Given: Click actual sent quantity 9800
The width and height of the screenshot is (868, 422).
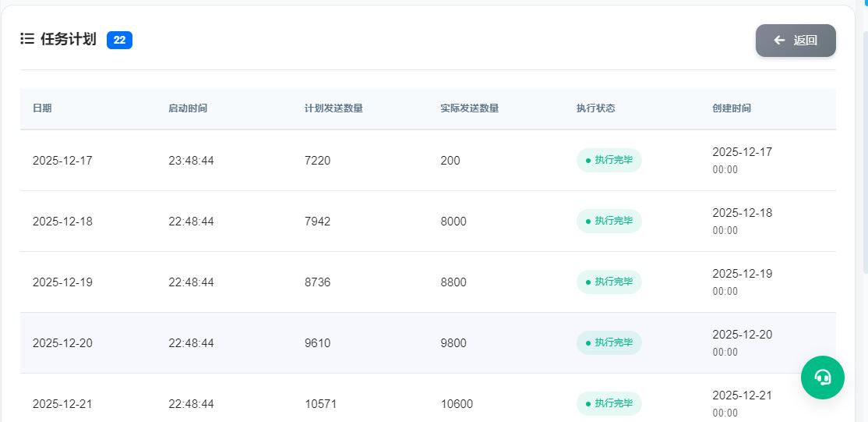Looking at the screenshot, I should 453,343.
